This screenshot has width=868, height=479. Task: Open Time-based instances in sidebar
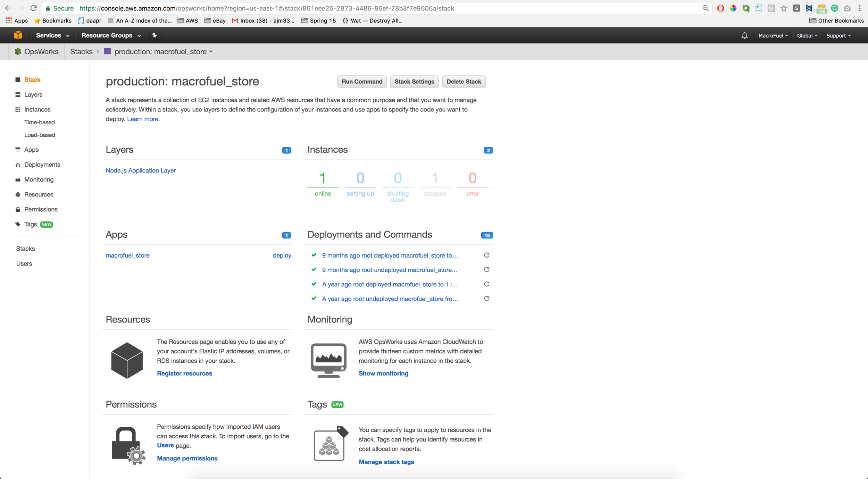click(40, 122)
